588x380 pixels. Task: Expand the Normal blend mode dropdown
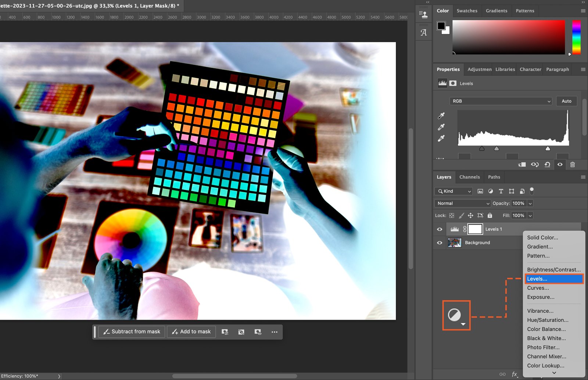pos(463,203)
